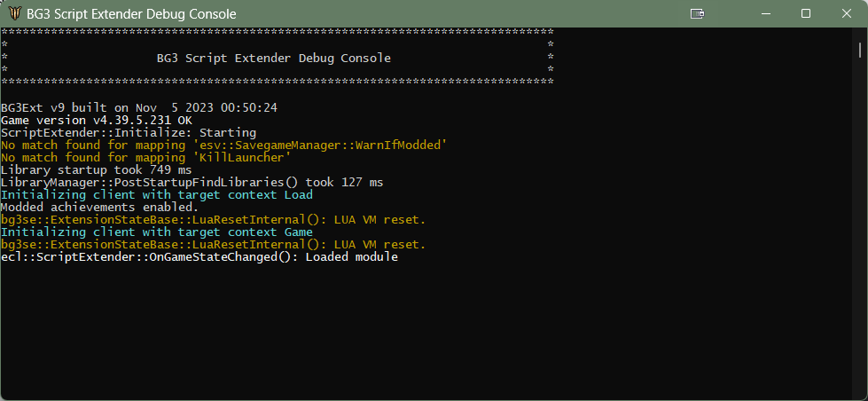Click the 'BG3 Script Extender Debug Console' banner heading
This screenshot has width=868, height=401.
point(274,59)
